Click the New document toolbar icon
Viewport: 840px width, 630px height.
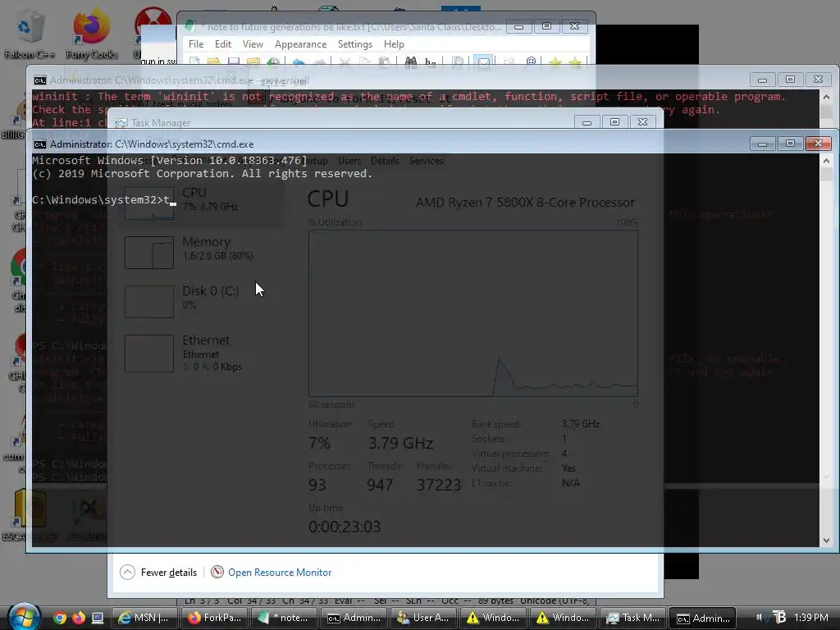pos(194,62)
